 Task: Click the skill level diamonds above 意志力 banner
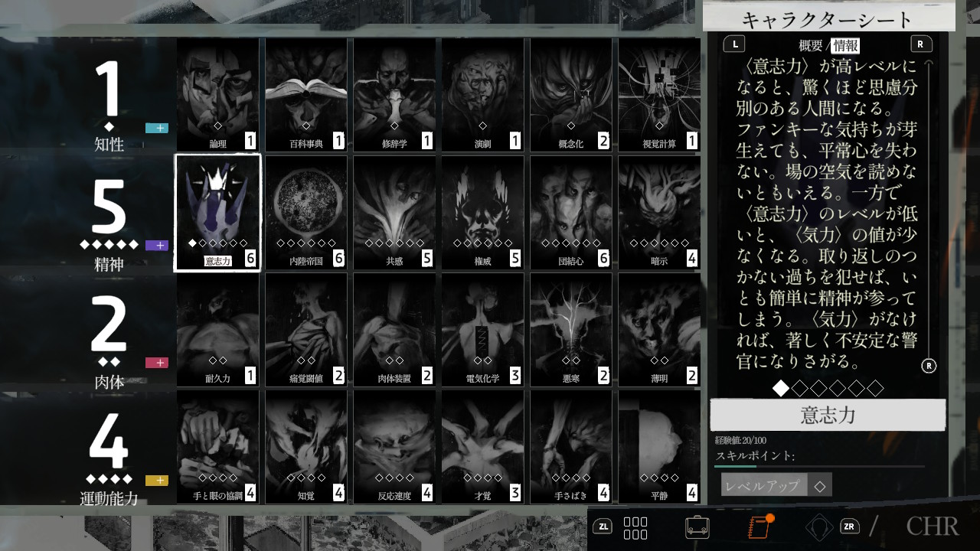coord(828,389)
